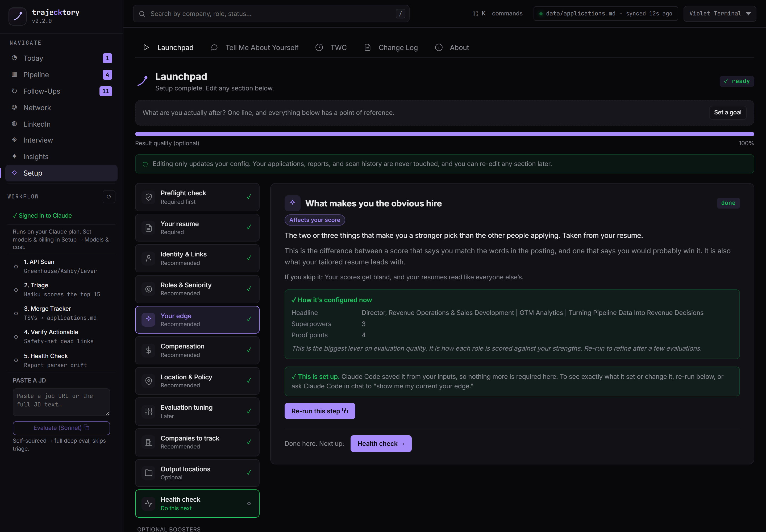
Task: Expand the Roles & Seniority section
Action: [x=197, y=289]
